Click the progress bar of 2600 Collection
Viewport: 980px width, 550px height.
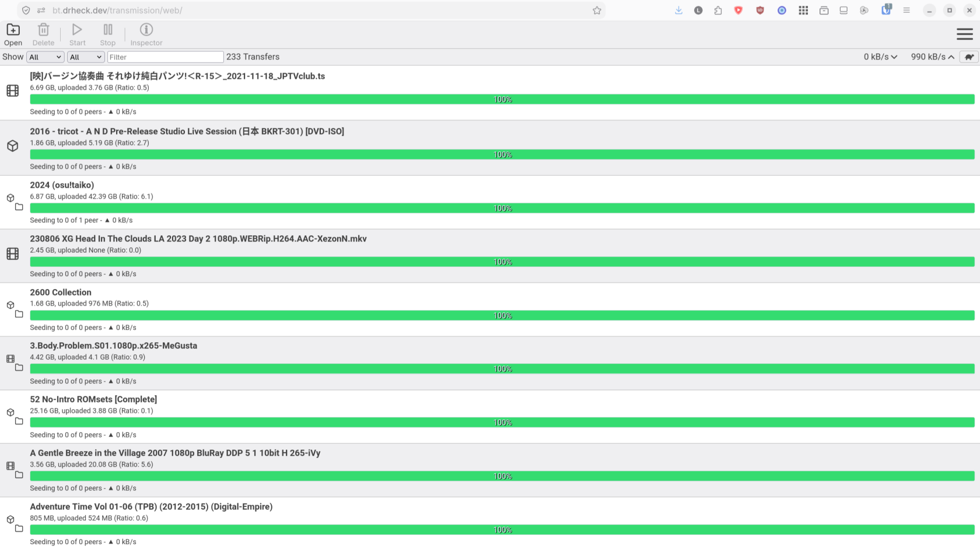tap(502, 316)
